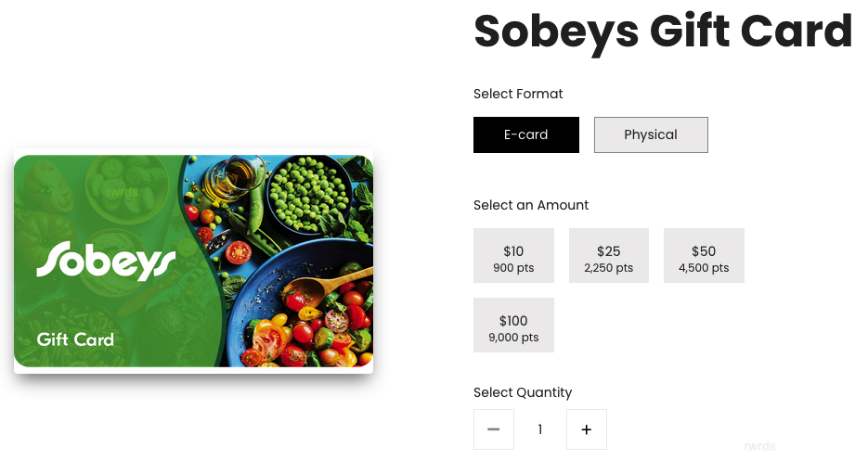
Task: Select the E-card format option
Action: 525,134
